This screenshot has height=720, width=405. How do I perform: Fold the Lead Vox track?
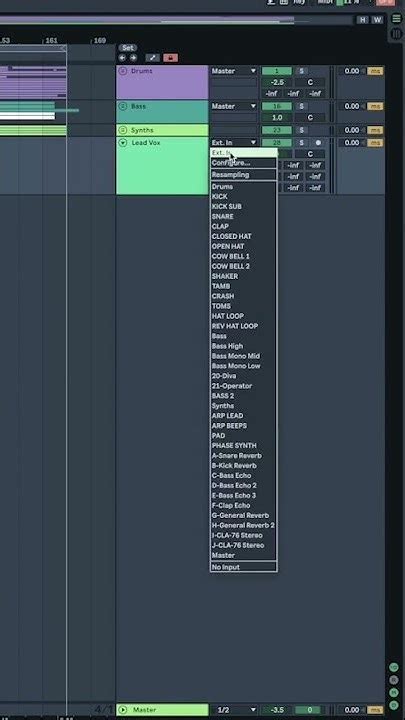pyautogui.click(x=123, y=143)
